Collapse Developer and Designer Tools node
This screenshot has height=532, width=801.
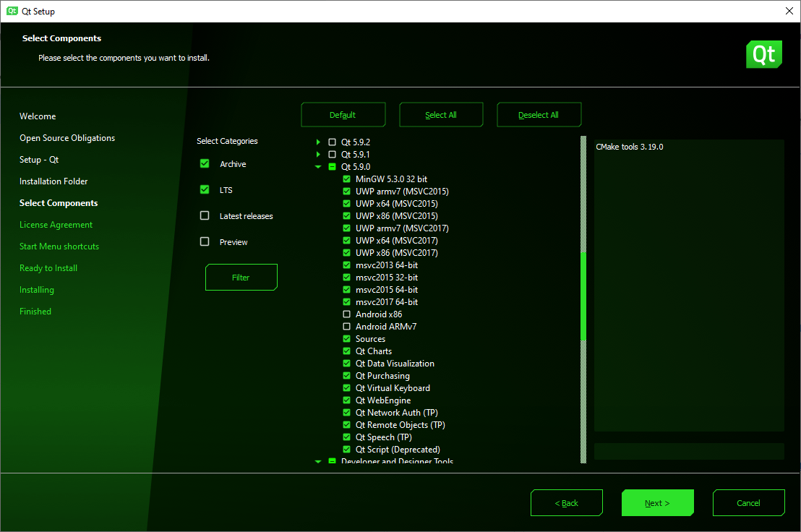318,461
